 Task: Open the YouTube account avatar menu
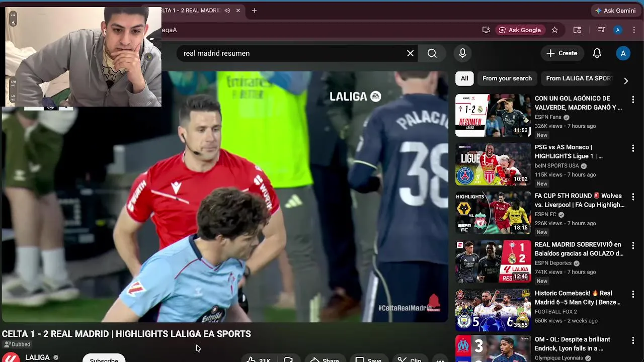tap(623, 53)
